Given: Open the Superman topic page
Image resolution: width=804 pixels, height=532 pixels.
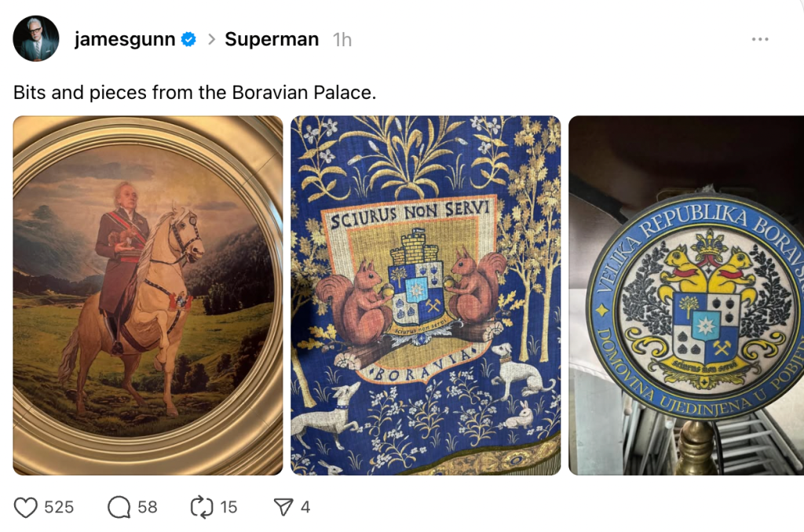Looking at the screenshot, I should coord(271,38).
